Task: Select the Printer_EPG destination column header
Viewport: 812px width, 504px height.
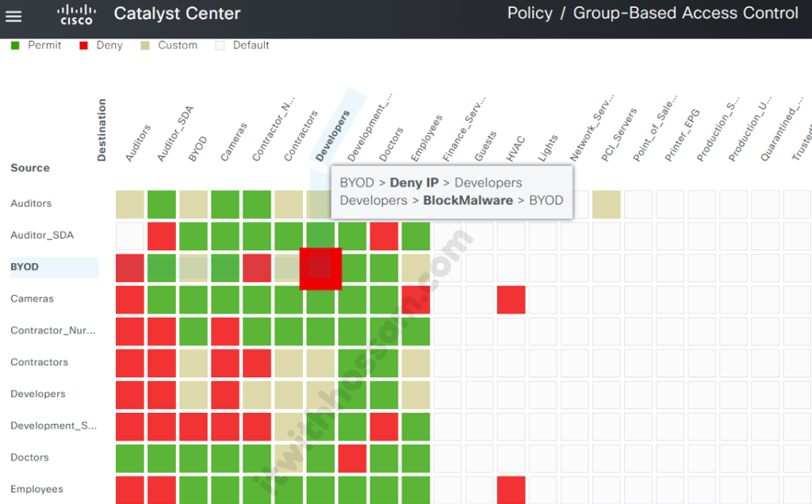Action: pos(682,135)
